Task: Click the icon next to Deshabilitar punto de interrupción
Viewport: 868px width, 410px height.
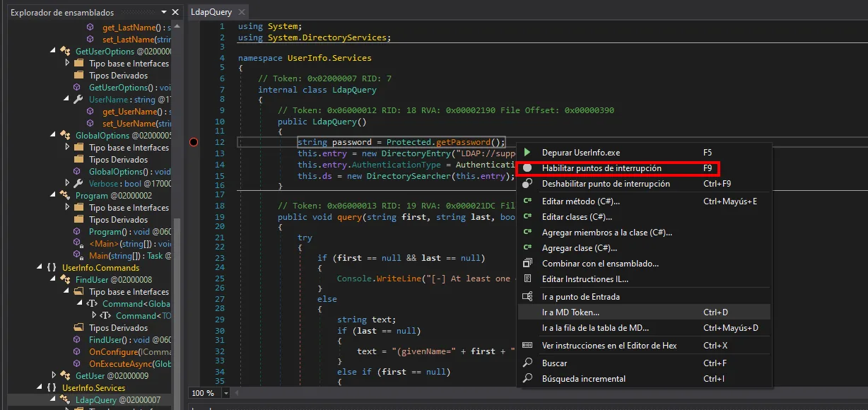Action: (x=527, y=184)
